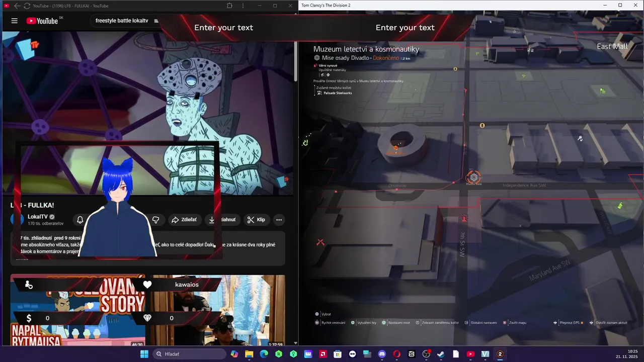This screenshot has width=644, height=362.
Task: Click the East Mall map label
Action: click(x=612, y=46)
